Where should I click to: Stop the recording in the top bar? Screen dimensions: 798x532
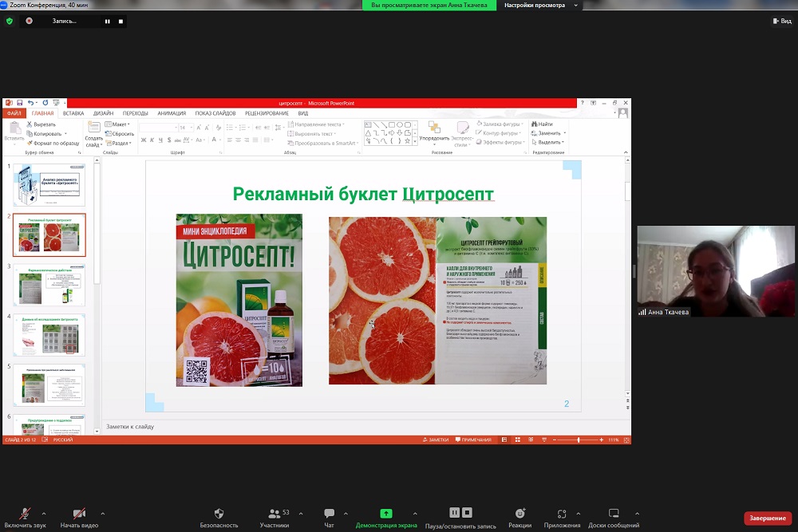coord(120,22)
